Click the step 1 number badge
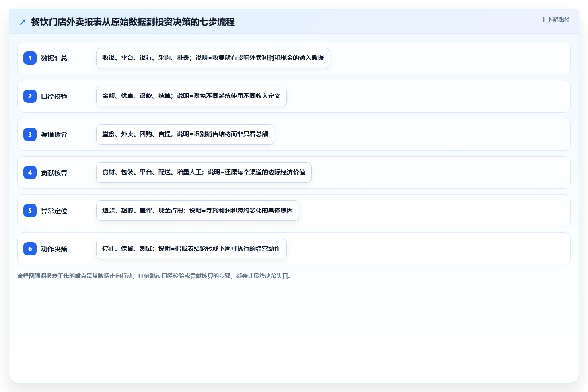This screenshot has width=588, height=392. [x=30, y=58]
